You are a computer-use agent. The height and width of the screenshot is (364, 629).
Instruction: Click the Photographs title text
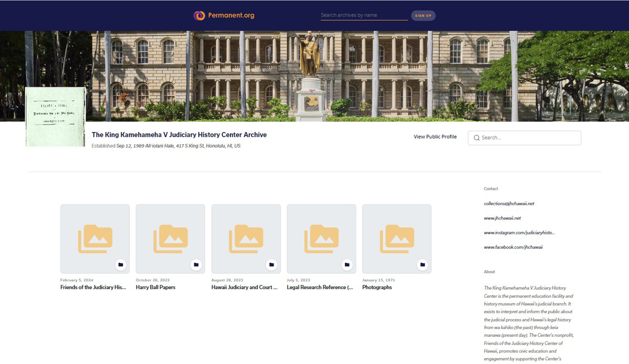click(377, 287)
